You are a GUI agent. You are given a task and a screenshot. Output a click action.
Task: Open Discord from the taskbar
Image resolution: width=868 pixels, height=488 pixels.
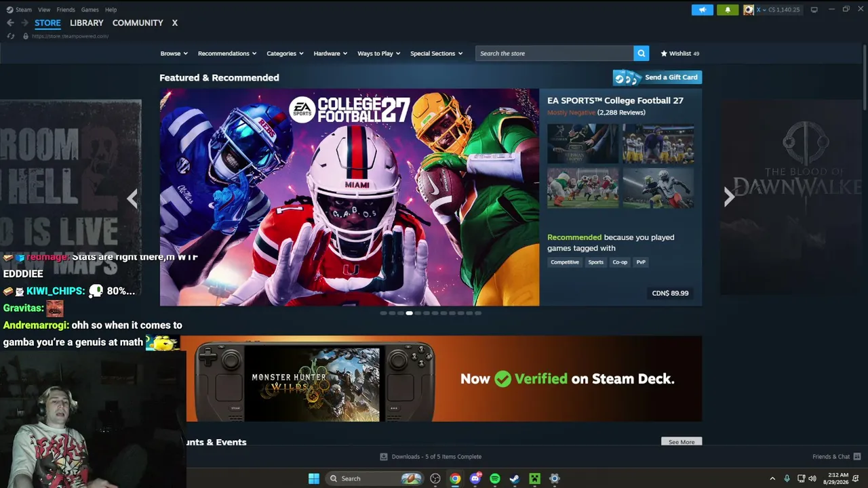coord(475,479)
